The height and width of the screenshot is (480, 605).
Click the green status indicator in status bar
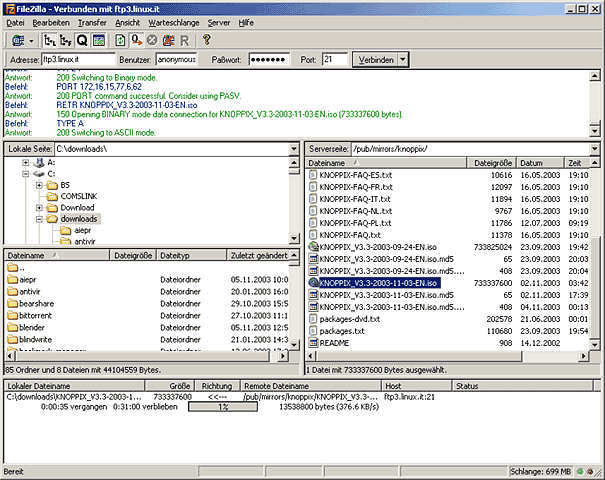tap(580, 471)
